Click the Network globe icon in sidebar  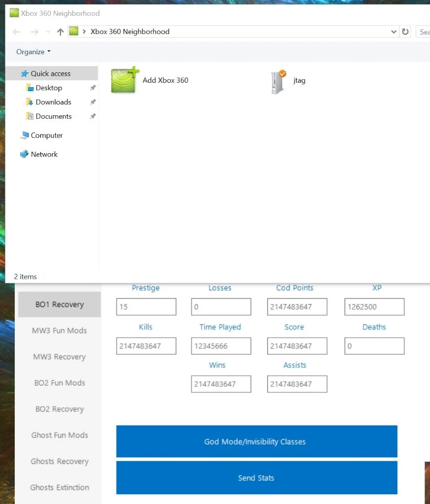point(25,154)
